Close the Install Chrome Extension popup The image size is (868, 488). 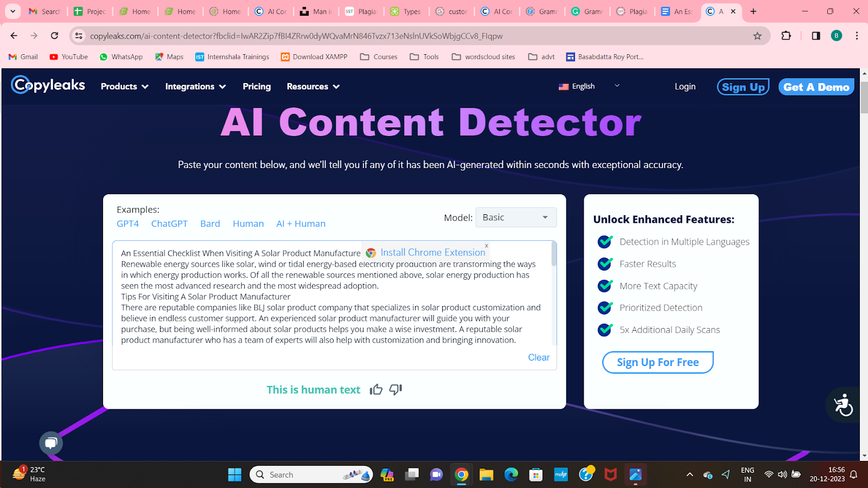(487, 246)
